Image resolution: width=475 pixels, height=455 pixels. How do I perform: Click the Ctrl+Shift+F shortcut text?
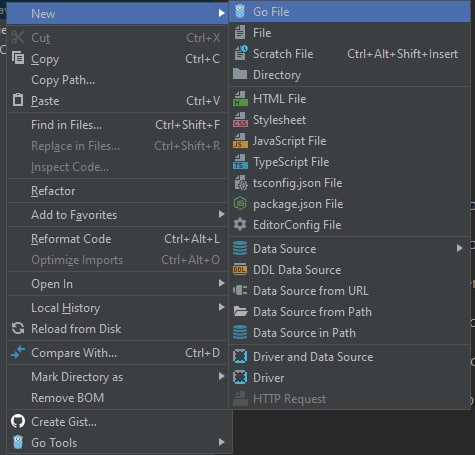(x=187, y=125)
